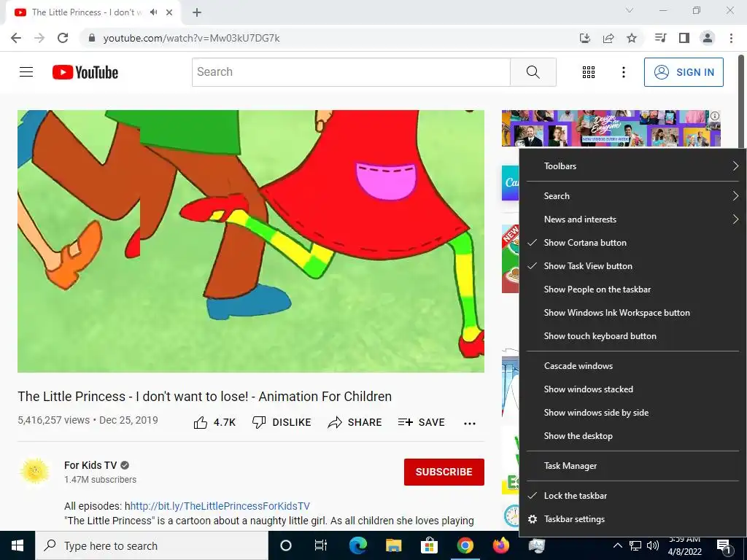The image size is (747, 560).
Task: Click the page vertical scrollbar
Action: pyautogui.click(x=741, y=102)
